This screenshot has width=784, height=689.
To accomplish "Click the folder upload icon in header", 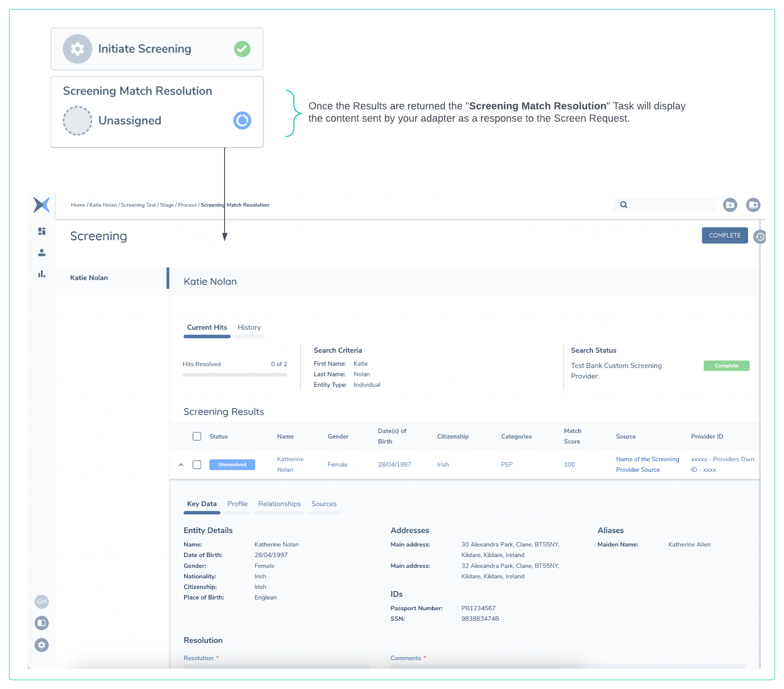I will pyautogui.click(x=753, y=205).
